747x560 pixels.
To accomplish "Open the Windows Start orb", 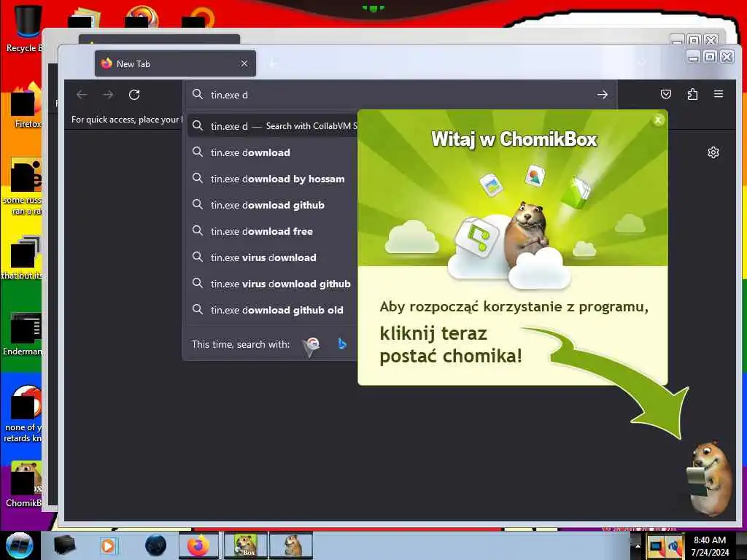I will (20, 545).
